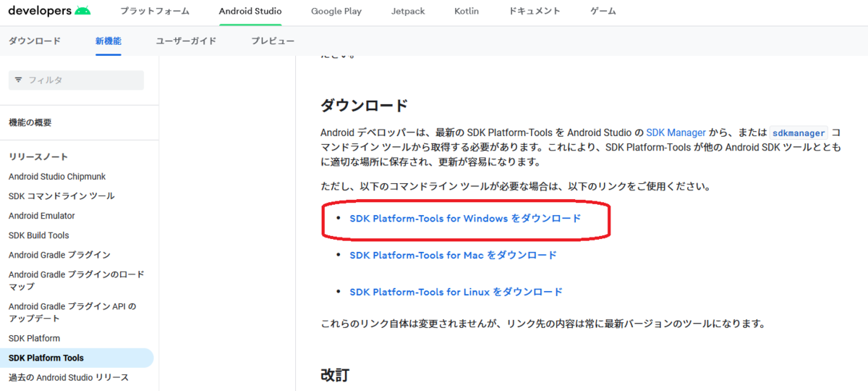The width and height of the screenshot is (868, 391).
Task: Switch to the ユーザーガイド sub-tab
Action: click(x=186, y=41)
